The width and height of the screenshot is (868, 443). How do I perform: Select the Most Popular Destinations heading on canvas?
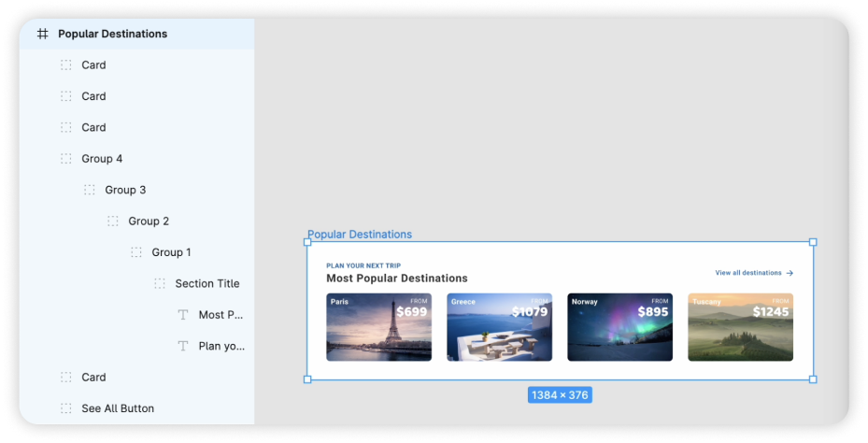click(x=397, y=278)
